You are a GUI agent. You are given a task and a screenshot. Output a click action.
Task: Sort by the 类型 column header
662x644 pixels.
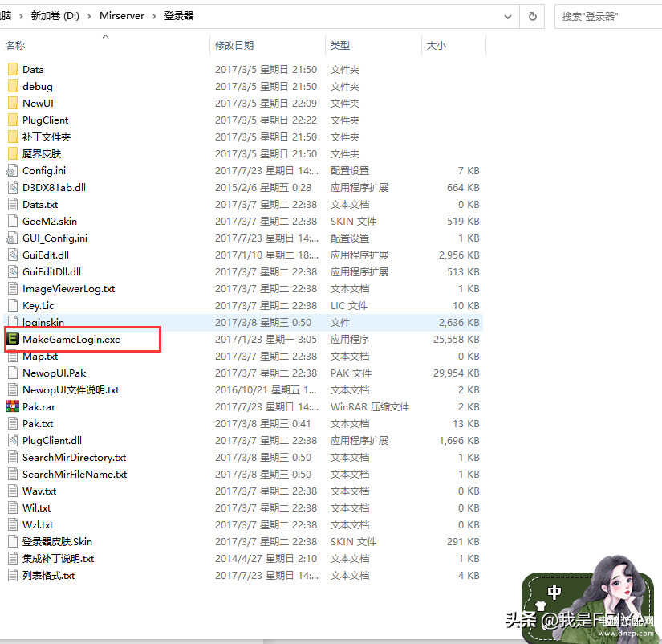coord(340,45)
